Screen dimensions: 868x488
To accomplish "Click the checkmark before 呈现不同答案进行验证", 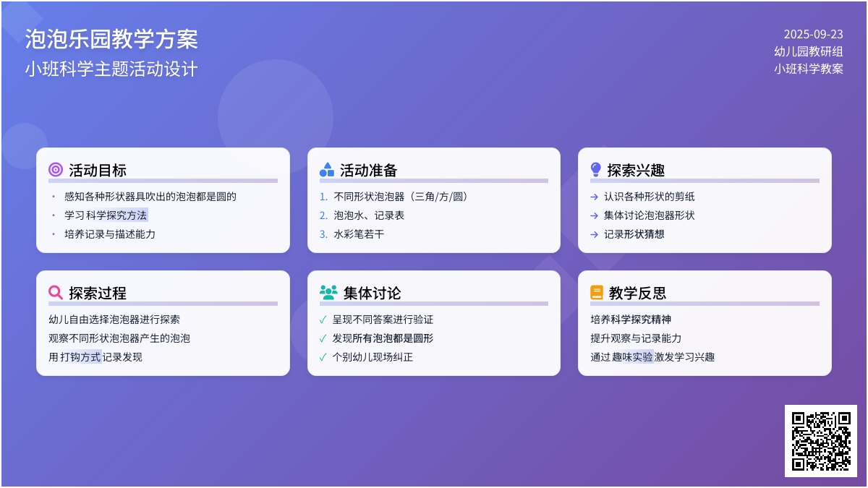I will [x=323, y=320].
